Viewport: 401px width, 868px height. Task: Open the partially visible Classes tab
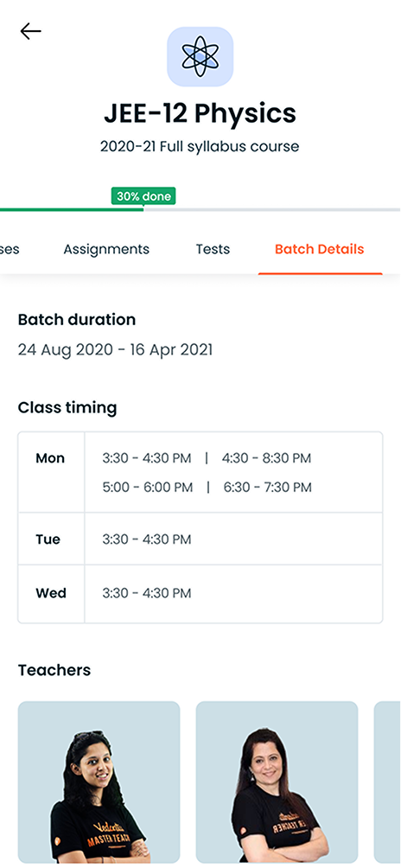[x=10, y=249]
